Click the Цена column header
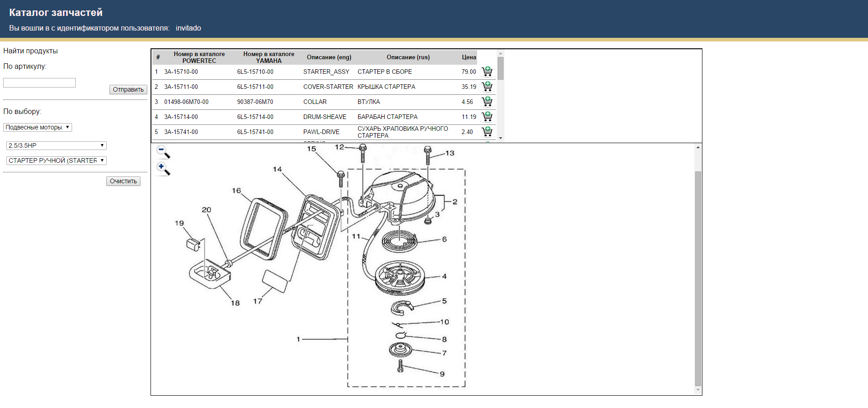 pyautogui.click(x=469, y=57)
